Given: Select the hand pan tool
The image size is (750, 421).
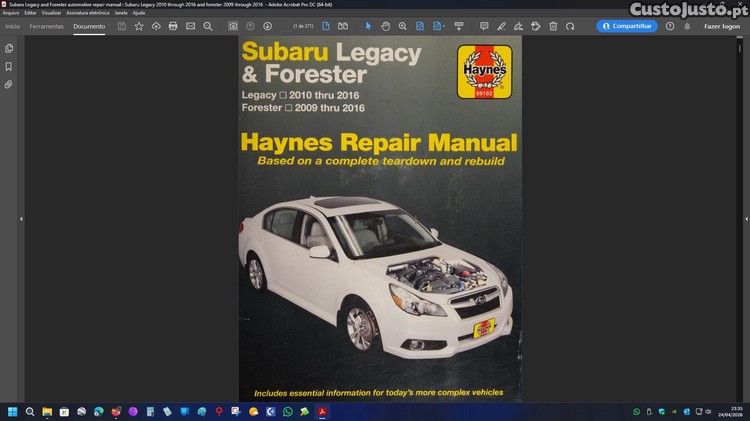Looking at the screenshot, I should (x=385, y=26).
